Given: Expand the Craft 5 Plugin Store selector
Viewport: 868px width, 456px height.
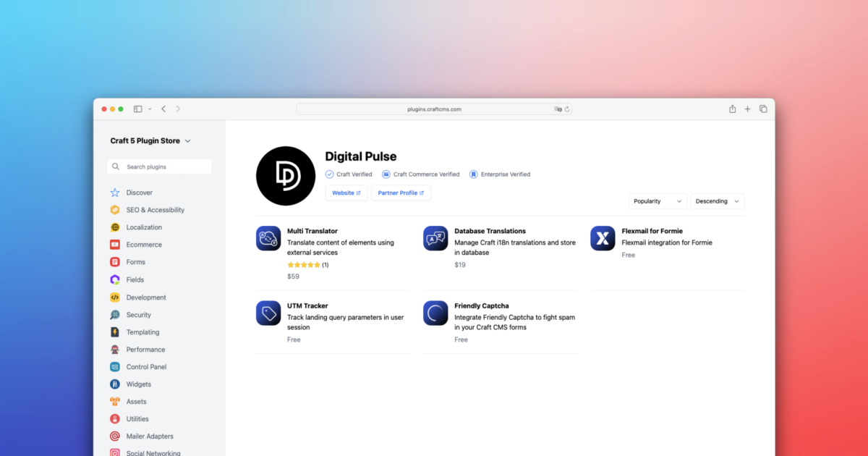Looking at the screenshot, I should (x=150, y=140).
